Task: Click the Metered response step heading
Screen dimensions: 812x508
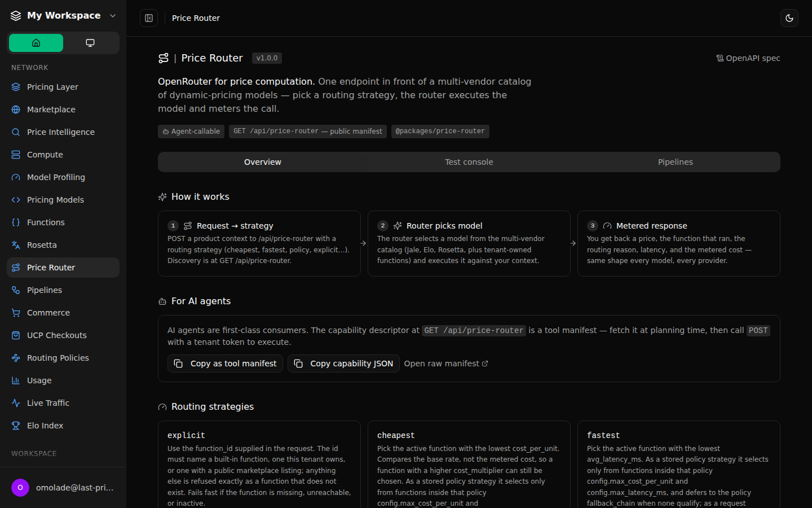Action: 652,226
